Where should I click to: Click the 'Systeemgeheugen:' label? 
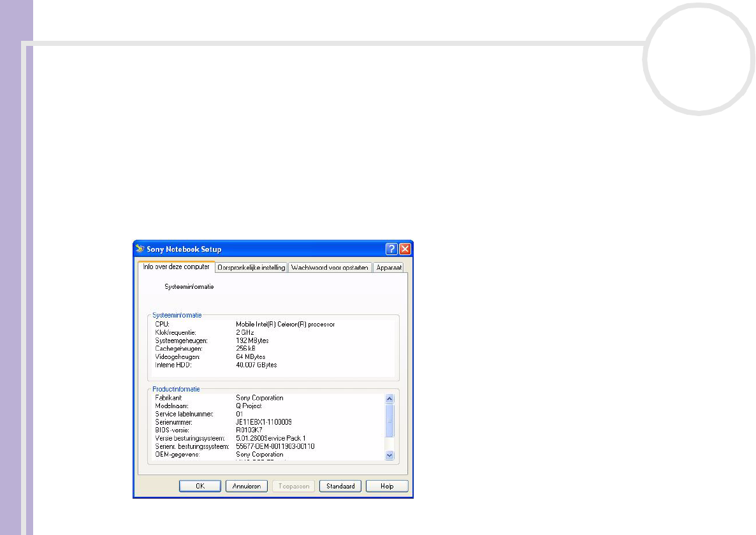coord(181,341)
